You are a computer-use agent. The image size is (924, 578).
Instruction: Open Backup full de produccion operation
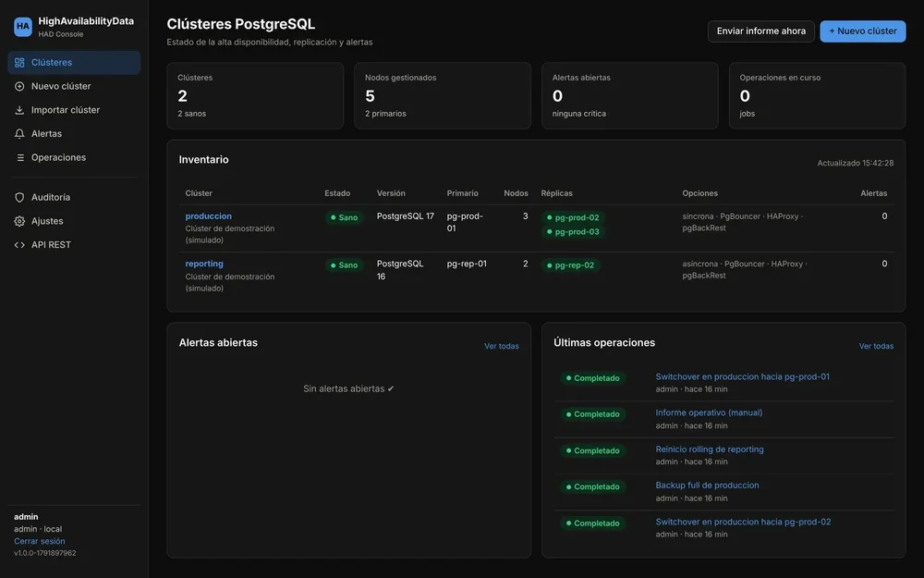(707, 485)
